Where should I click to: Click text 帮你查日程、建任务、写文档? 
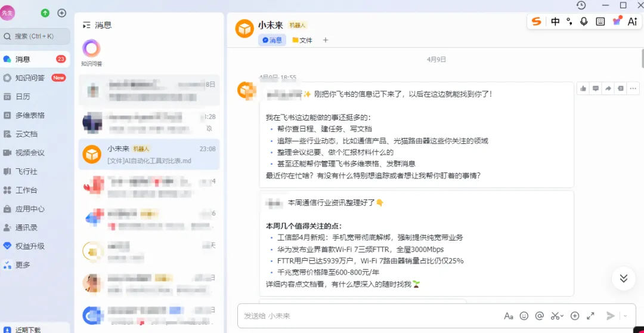pos(324,129)
